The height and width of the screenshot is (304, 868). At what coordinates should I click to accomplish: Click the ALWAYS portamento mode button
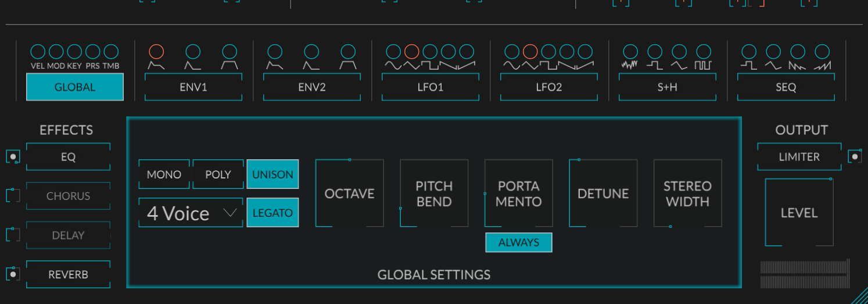[519, 242]
